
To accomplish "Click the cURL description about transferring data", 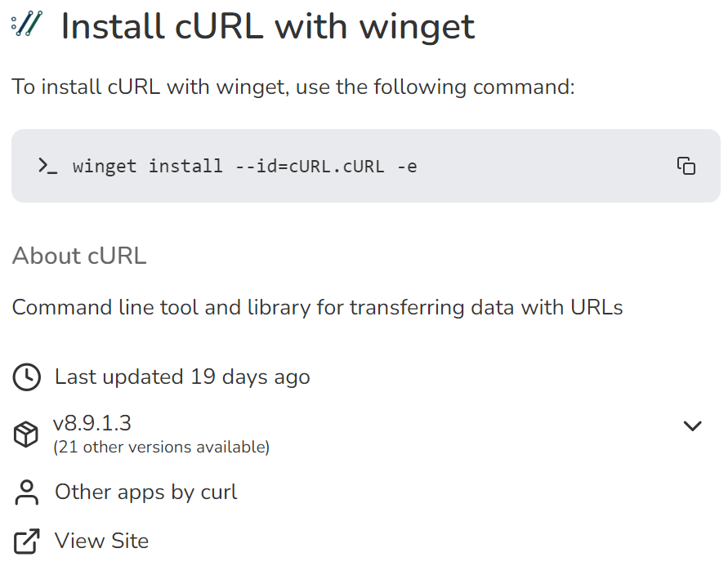I will pyautogui.click(x=317, y=307).
